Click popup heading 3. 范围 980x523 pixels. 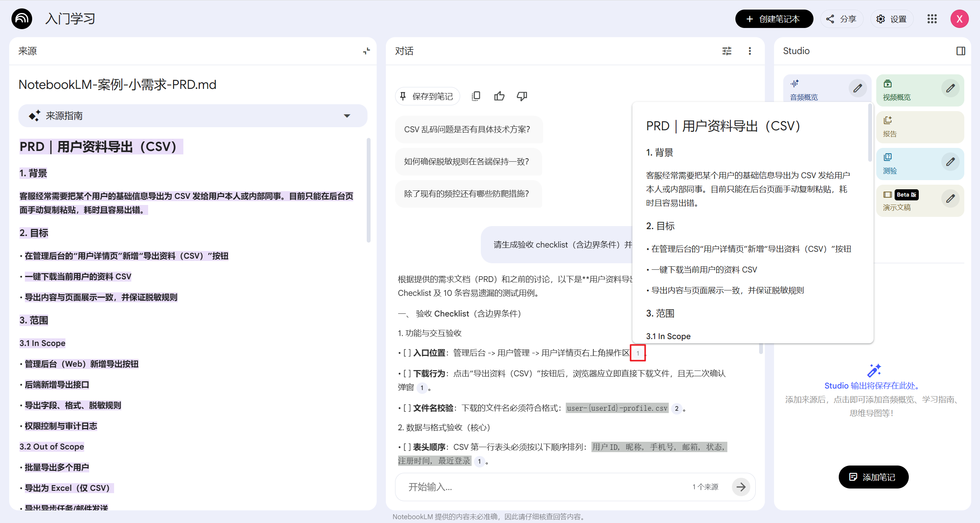(660, 313)
